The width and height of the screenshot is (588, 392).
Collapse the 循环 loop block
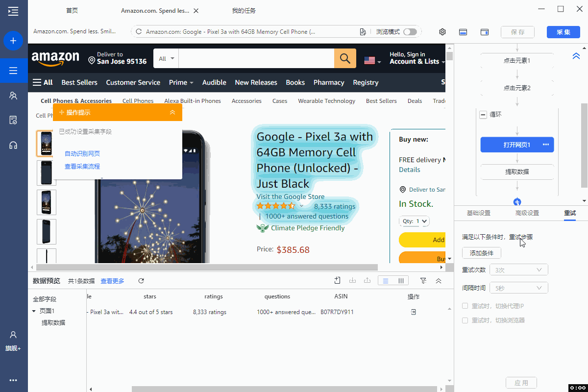pyautogui.click(x=483, y=115)
